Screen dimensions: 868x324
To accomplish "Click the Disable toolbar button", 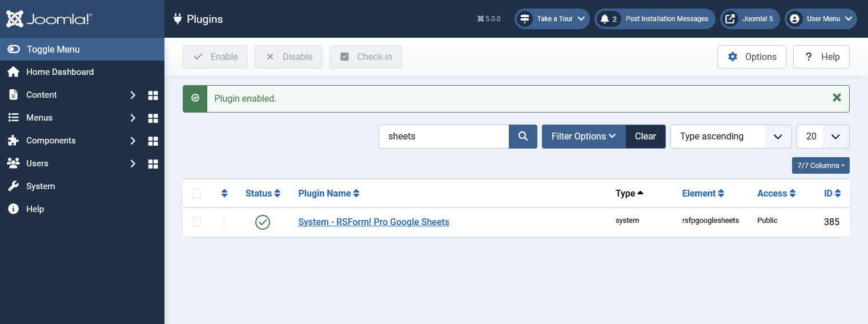I will point(288,57).
